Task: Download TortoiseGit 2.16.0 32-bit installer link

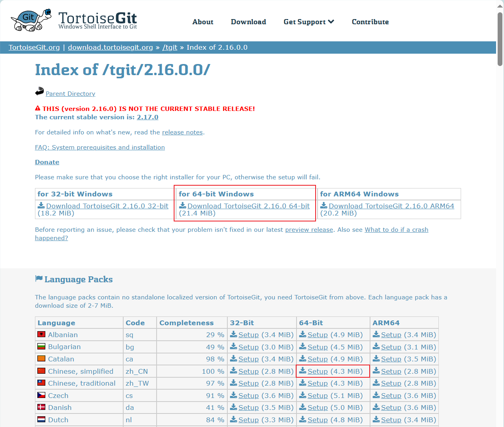Action: tap(107, 206)
